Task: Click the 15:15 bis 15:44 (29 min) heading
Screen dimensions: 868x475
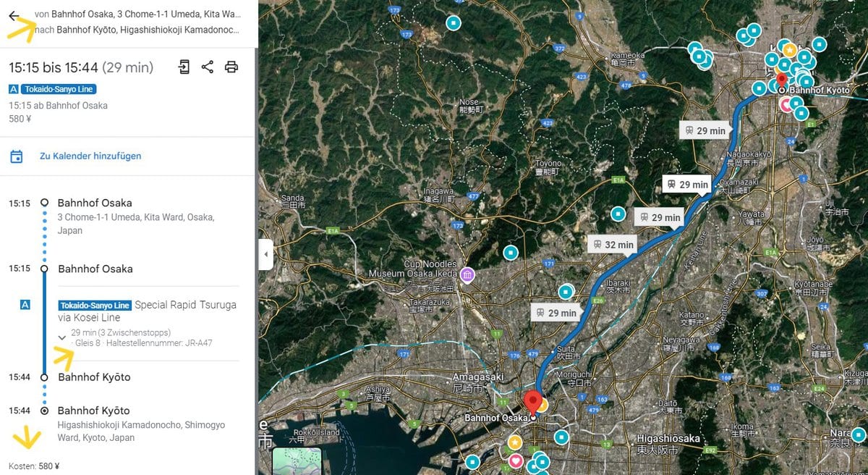Action: click(81, 67)
